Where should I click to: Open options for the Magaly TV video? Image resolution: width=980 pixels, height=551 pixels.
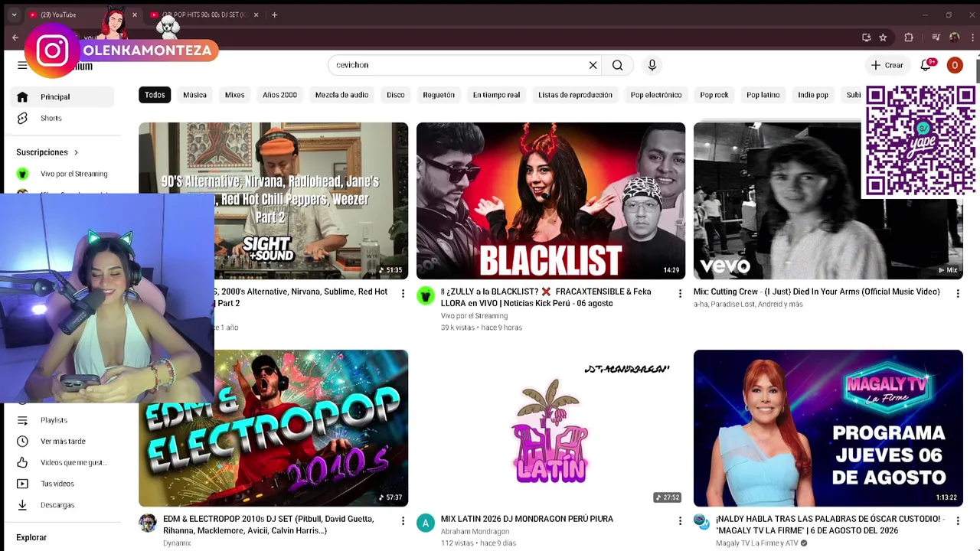957,520
